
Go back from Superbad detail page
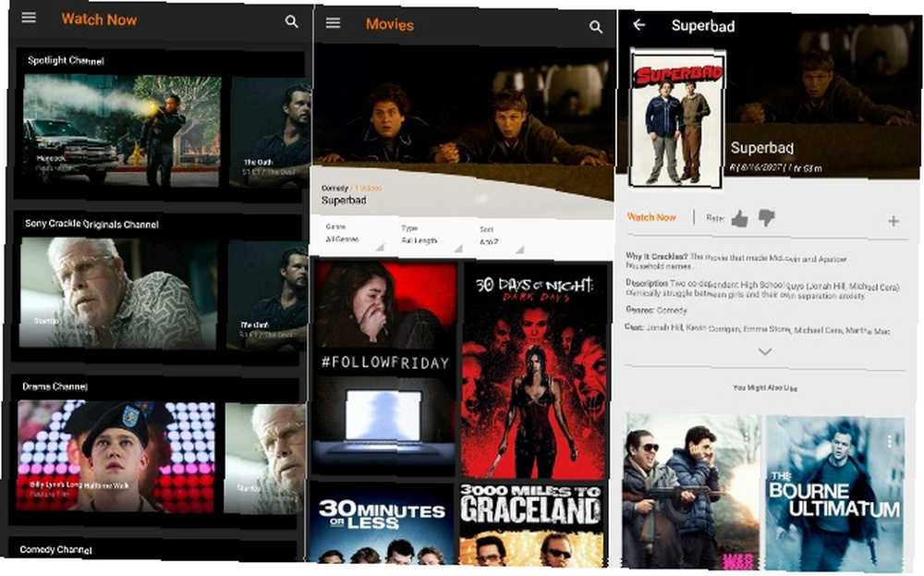(x=638, y=25)
